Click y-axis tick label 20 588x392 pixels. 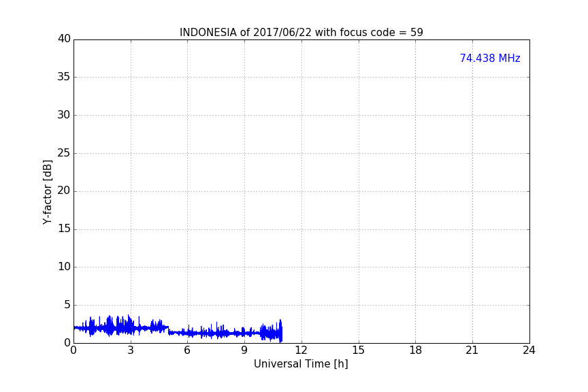pyautogui.click(x=64, y=191)
